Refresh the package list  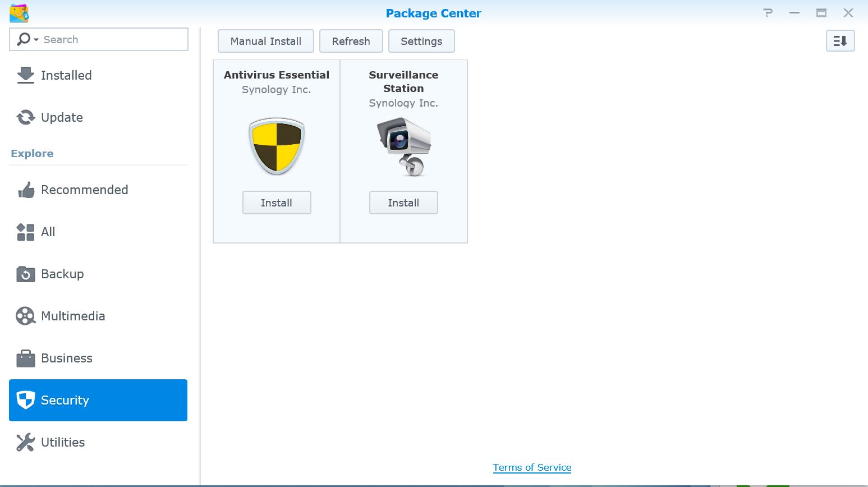[351, 41]
